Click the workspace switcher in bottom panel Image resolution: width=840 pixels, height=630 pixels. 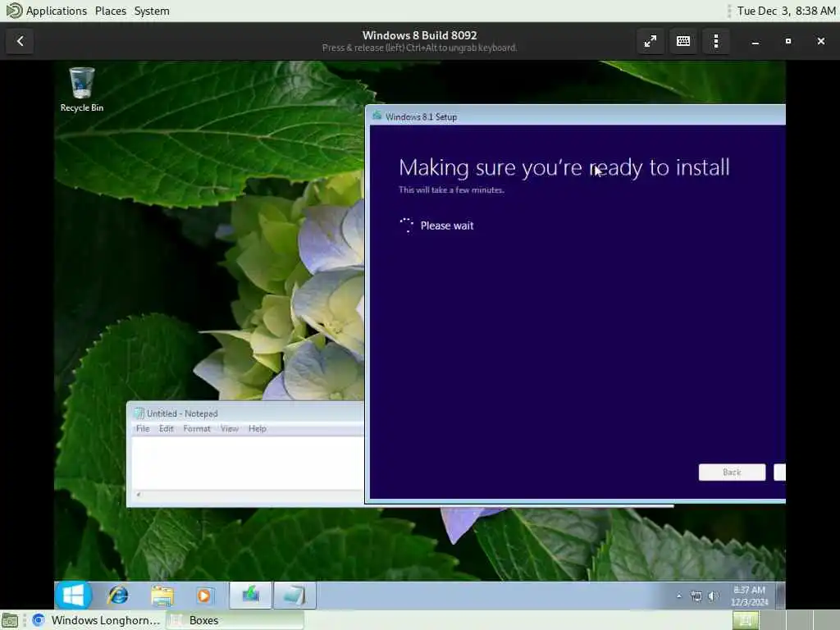(x=785, y=620)
